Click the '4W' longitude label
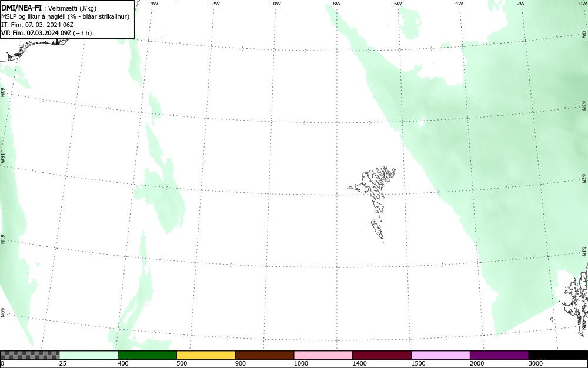Viewport: 588px width, 368px height. [x=459, y=4]
